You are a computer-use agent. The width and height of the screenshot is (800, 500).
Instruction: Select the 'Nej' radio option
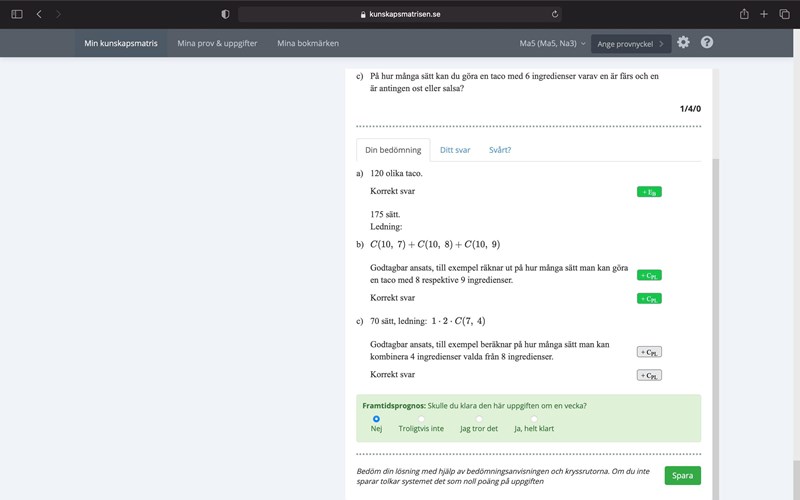(376, 419)
